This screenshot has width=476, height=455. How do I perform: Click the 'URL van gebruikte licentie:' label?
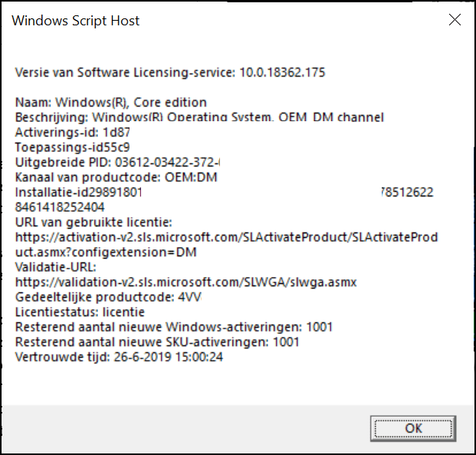(x=94, y=223)
